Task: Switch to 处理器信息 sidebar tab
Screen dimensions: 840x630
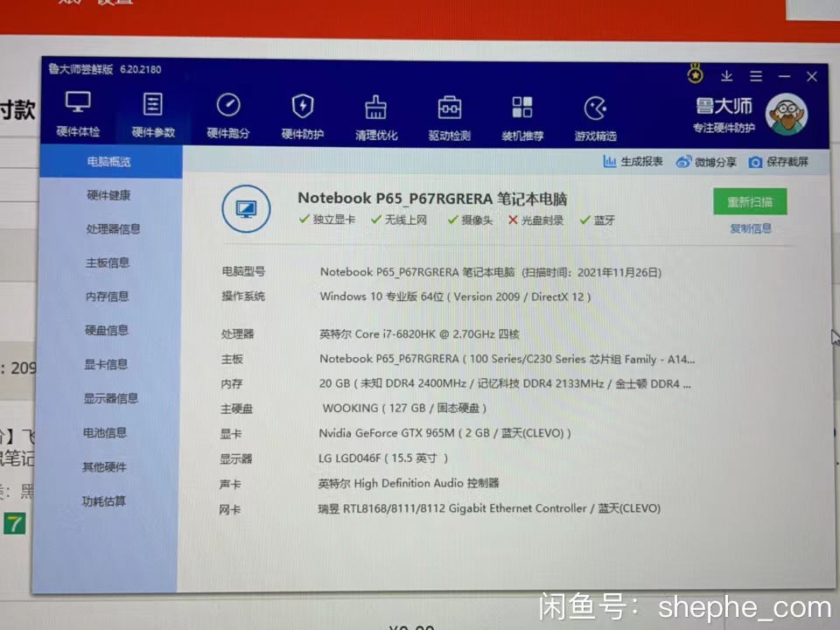Action: 113,229
